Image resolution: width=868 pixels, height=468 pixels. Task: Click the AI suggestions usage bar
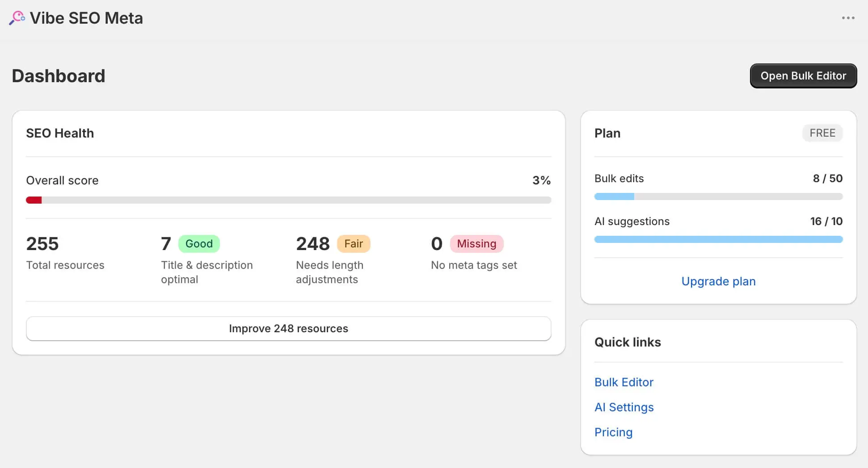click(x=718, y=239)
